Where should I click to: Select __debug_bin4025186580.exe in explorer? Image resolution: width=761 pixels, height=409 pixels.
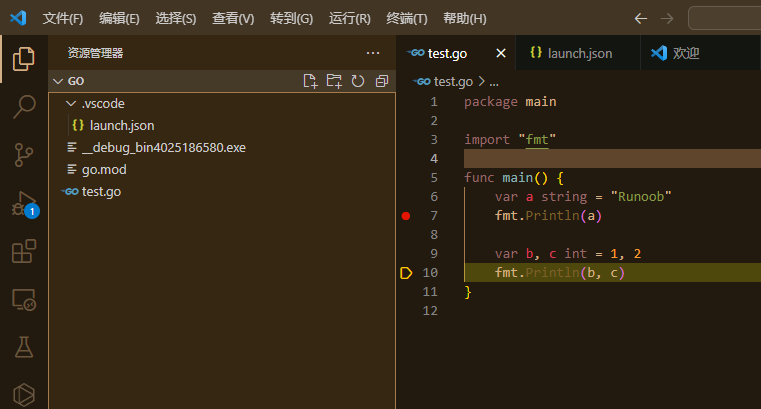pyautogui.click(x=222, y=147)
